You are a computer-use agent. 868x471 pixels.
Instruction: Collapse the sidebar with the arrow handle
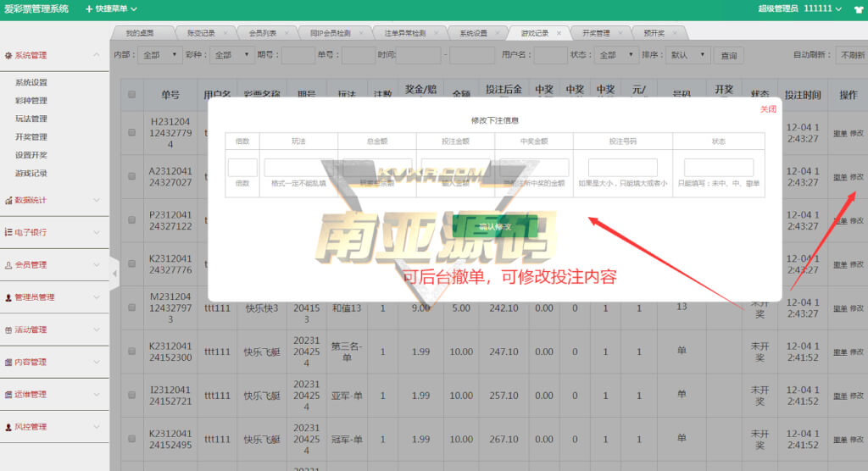(114, 274)
